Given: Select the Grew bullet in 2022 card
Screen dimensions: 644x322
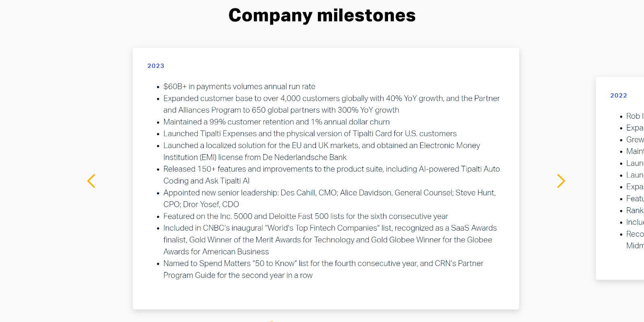Looking at the screenshot, I should click(x=635, y=140).
